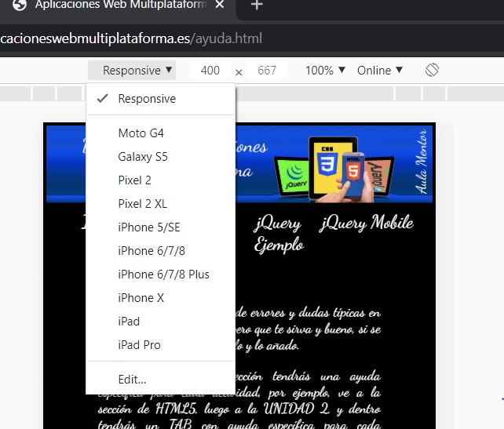Select Moto G4 device
The image size is (504, 429).
coord(161,133)
